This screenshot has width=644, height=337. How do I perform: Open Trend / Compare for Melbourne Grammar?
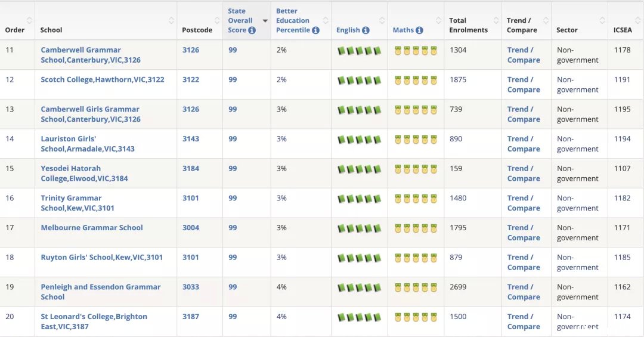point(524,233)
